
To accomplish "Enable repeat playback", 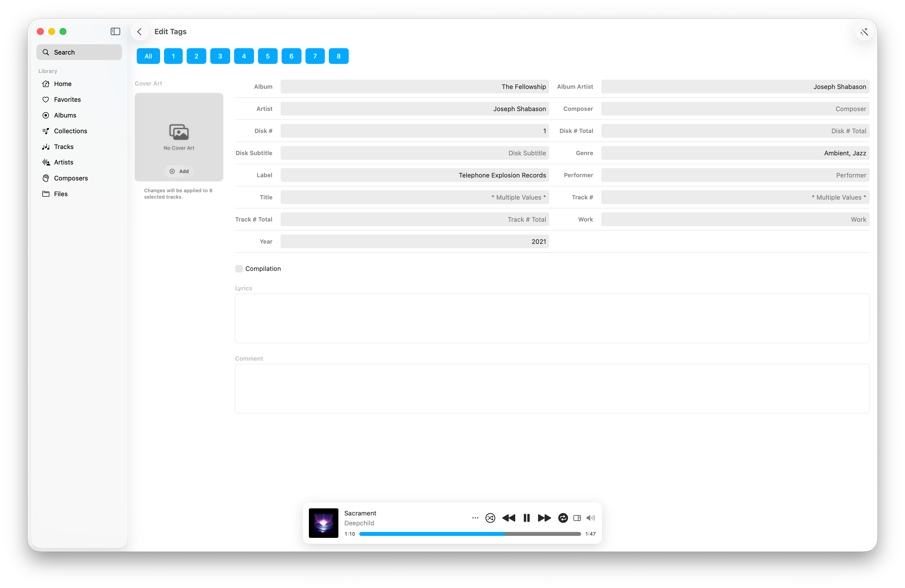I will point(563,518).
